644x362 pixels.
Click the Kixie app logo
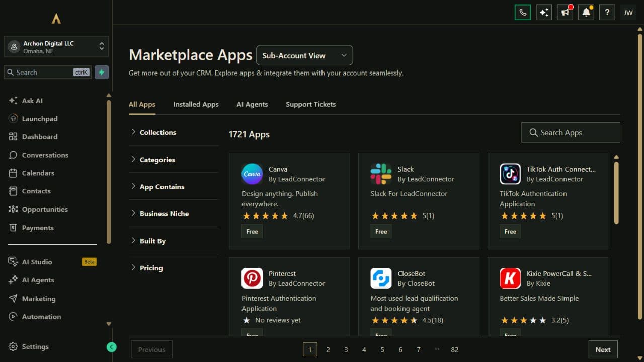[x=510, y=278]
